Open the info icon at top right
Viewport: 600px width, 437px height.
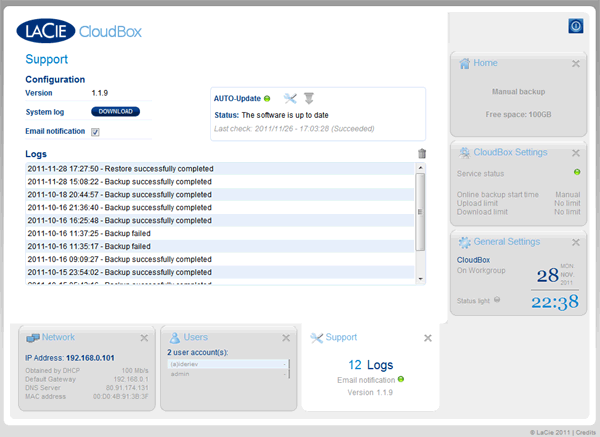(576, 26)
